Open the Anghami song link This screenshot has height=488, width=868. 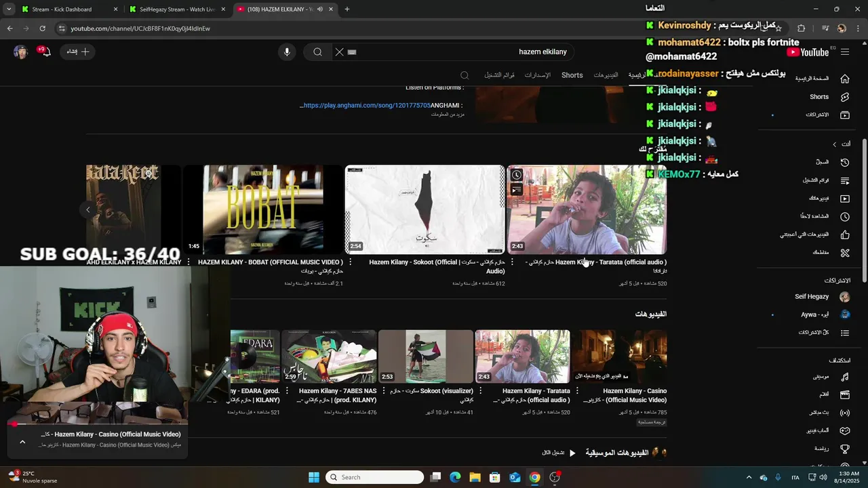pyautogui.click(x=367, y=106)
